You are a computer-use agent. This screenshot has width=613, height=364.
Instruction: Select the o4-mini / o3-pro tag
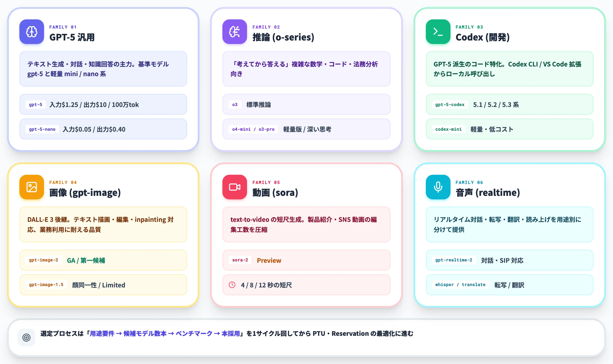[253, 129]
